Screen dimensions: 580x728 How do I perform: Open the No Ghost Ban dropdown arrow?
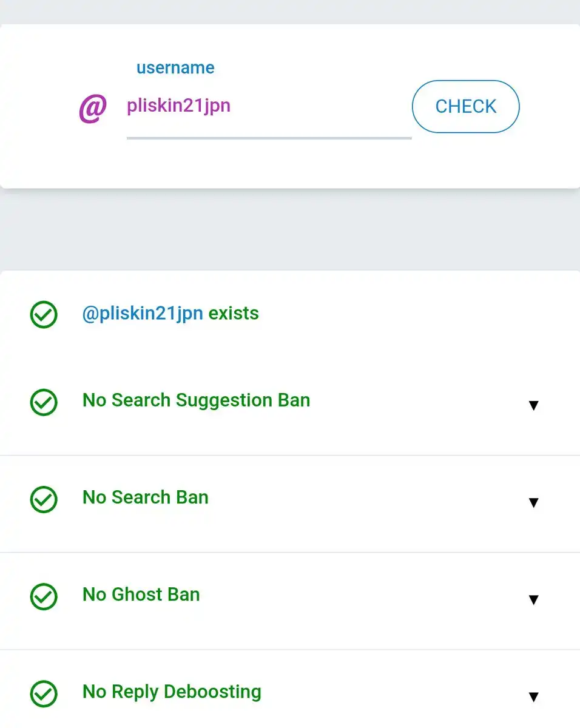[x=533, y=599]
